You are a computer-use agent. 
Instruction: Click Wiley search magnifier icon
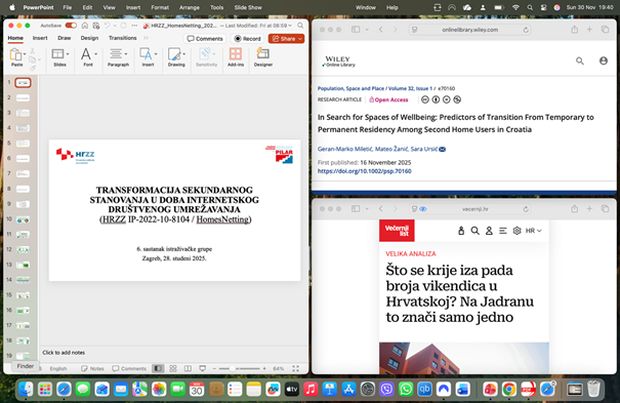pos(580,61)
